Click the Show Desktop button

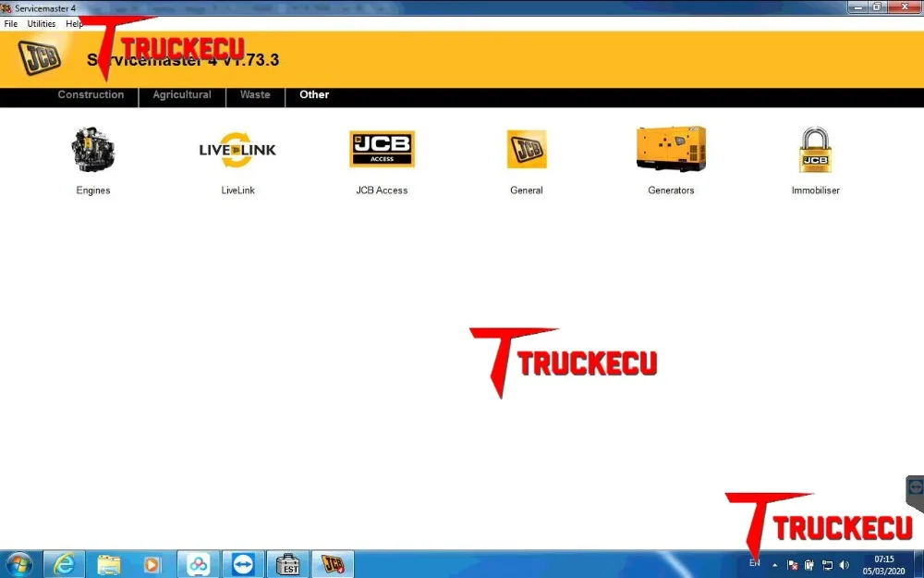click(x=919, y=564)
